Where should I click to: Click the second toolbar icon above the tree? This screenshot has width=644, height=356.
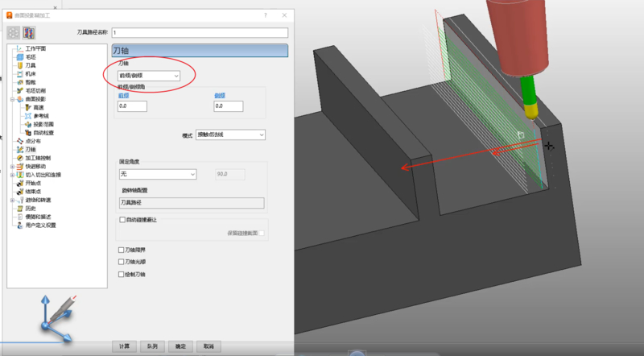[x=30, y=32]
